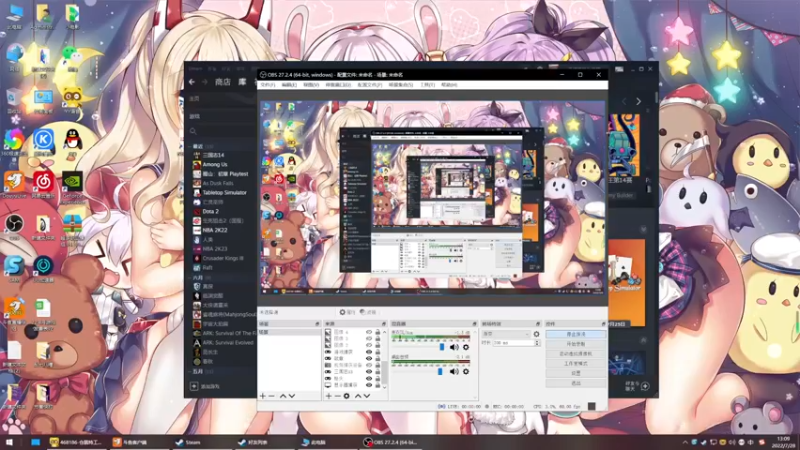Viewport: 800px width, 450px height.
Task: Click 停止推流 button in Controls
Action: tap(576, 334)
